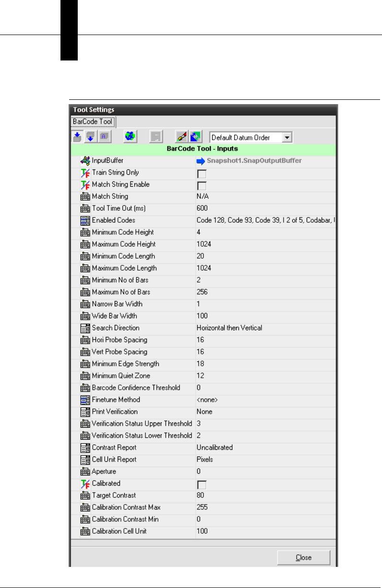The width and height of the screenshot is (382, 588).
Task: Select the Contrast Report value Uncalibrated
Action: (x=215, y=448)
